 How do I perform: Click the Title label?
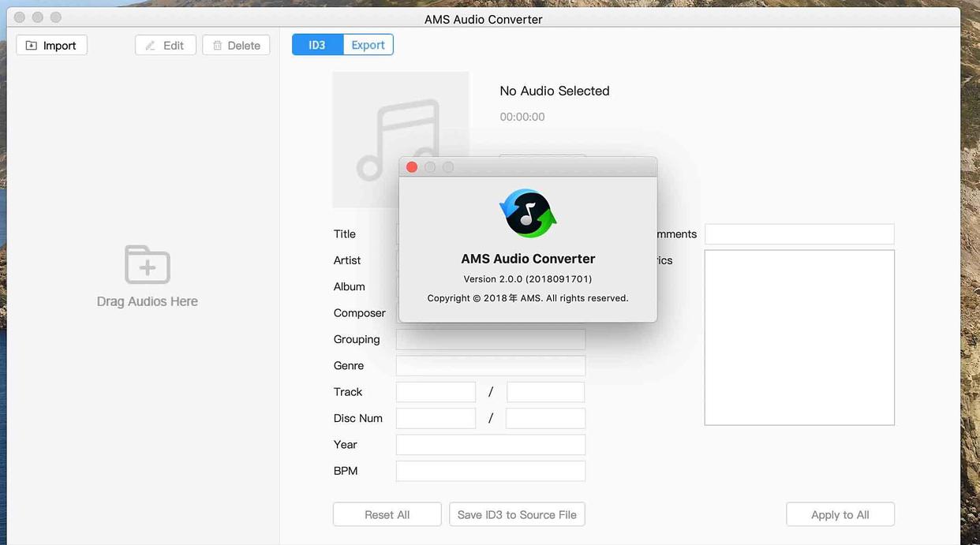pos(345,234)
